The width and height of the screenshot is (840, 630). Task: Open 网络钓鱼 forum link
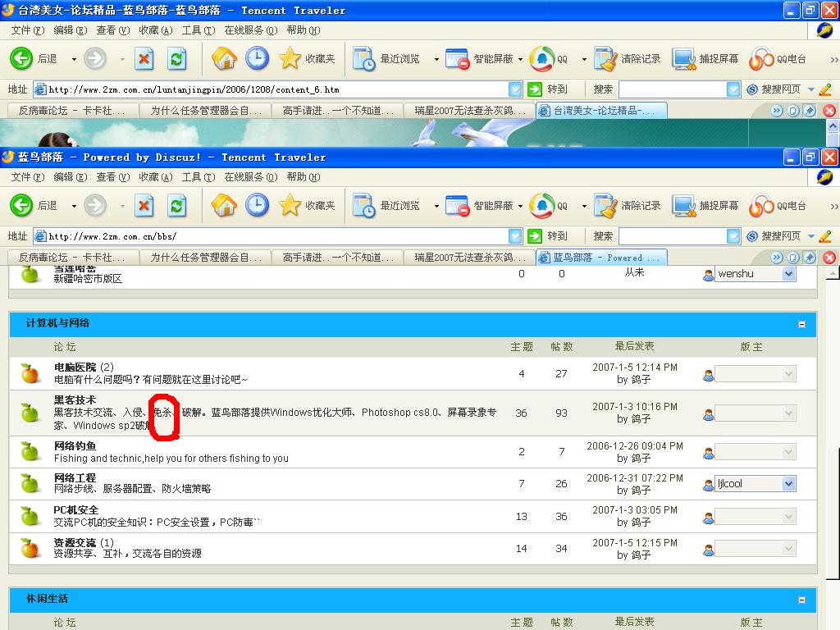[x=75, y=445]
